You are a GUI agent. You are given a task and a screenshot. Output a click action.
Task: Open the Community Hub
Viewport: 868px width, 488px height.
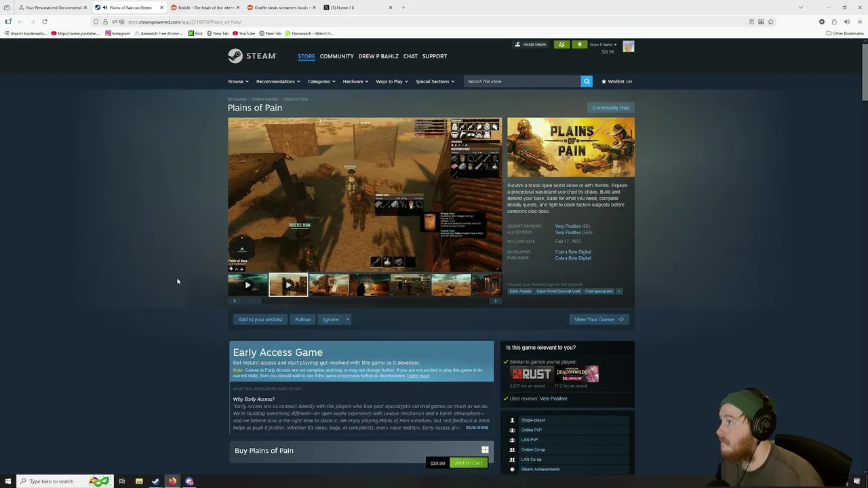pyautogui.click(x=610, y=108)
